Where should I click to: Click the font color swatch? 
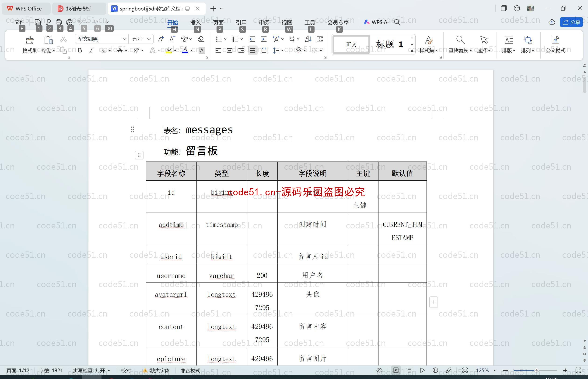[185, 50]
